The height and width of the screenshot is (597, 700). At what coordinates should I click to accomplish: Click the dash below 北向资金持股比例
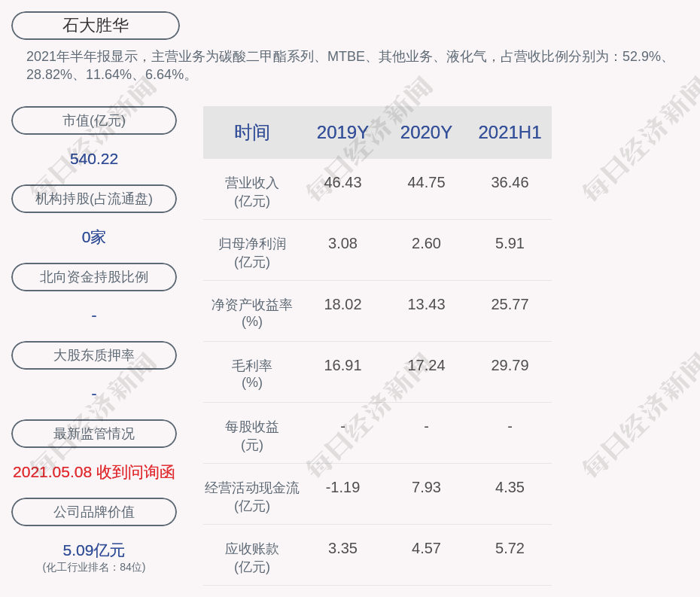(94, 315)
